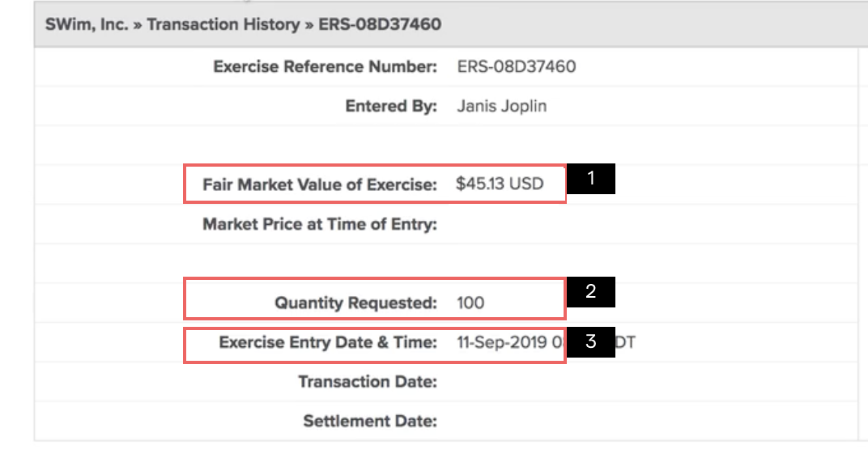868x466 pixels.
Task: Click the Market Price at Time of Entry label
Action: pyautogui.click(x=320, y=224)
